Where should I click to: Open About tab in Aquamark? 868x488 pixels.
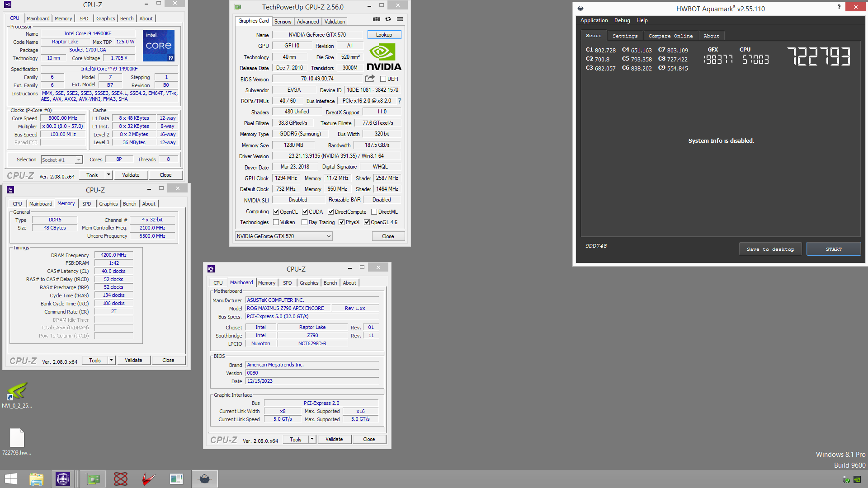(x=711, y=36)
